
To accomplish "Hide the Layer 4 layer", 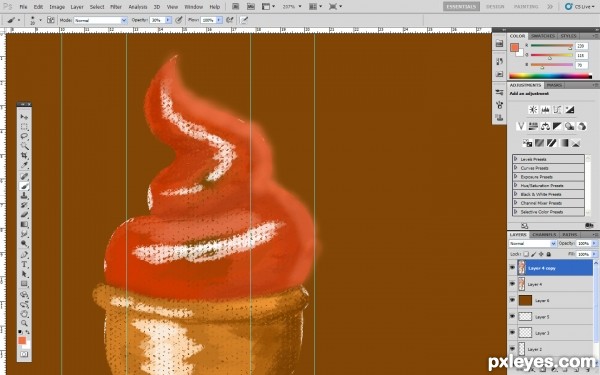I will click(512, 284).
